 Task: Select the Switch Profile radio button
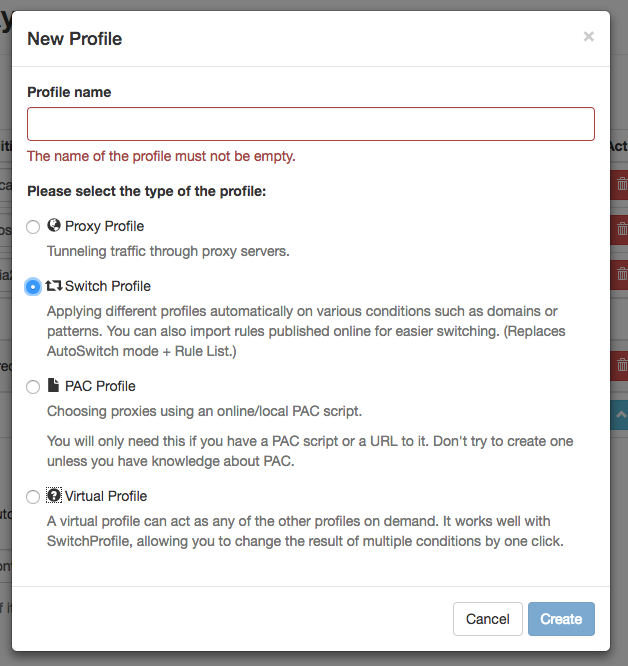[34, 287]
